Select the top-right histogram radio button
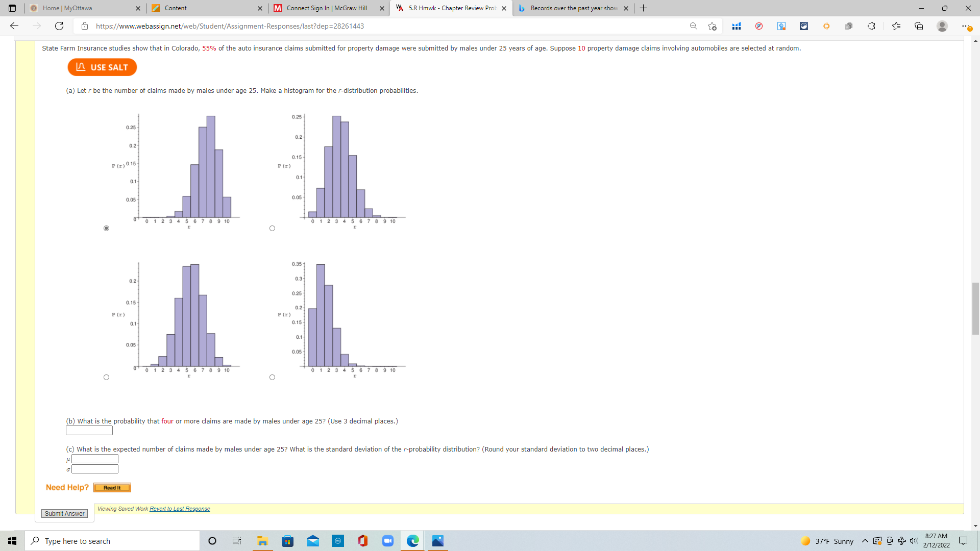The width and height of the screenshot is (980, 551). pyautogui.click(x=272, y=228)
